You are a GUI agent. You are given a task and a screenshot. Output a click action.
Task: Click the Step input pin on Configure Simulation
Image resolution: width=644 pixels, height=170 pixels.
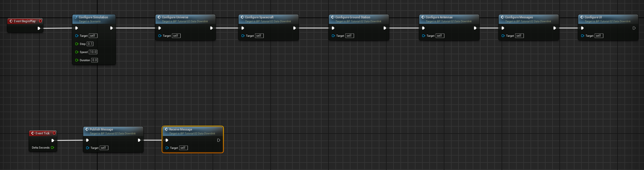pyautogui.click(x=77, y=44)
